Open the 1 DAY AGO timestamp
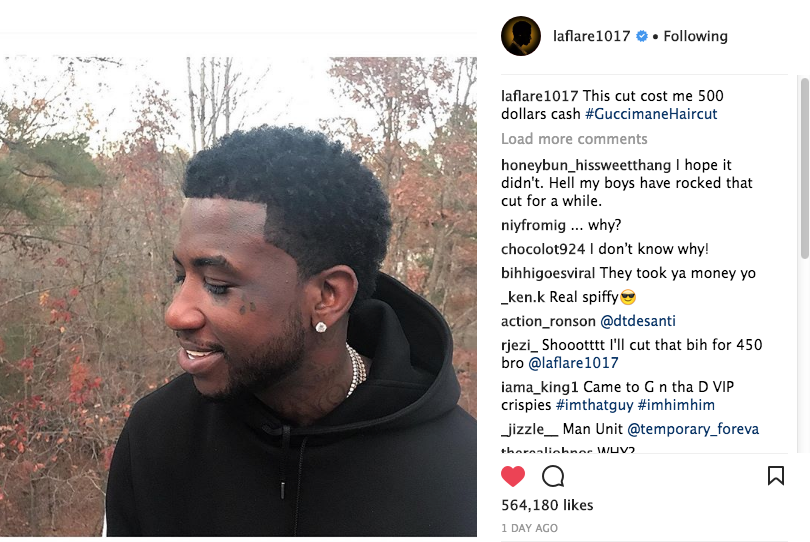 coord(529,528)
